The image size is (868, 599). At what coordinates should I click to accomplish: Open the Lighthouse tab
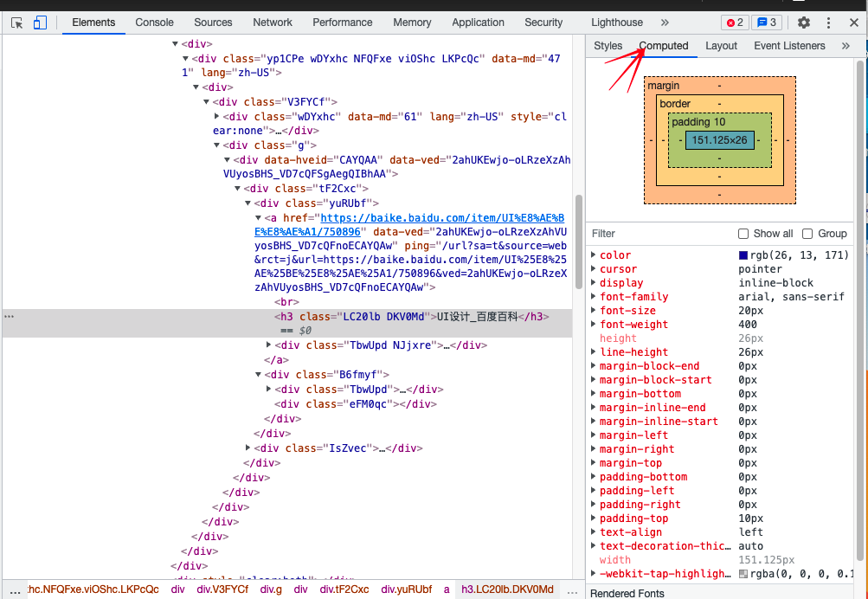(x=617, y=23)
